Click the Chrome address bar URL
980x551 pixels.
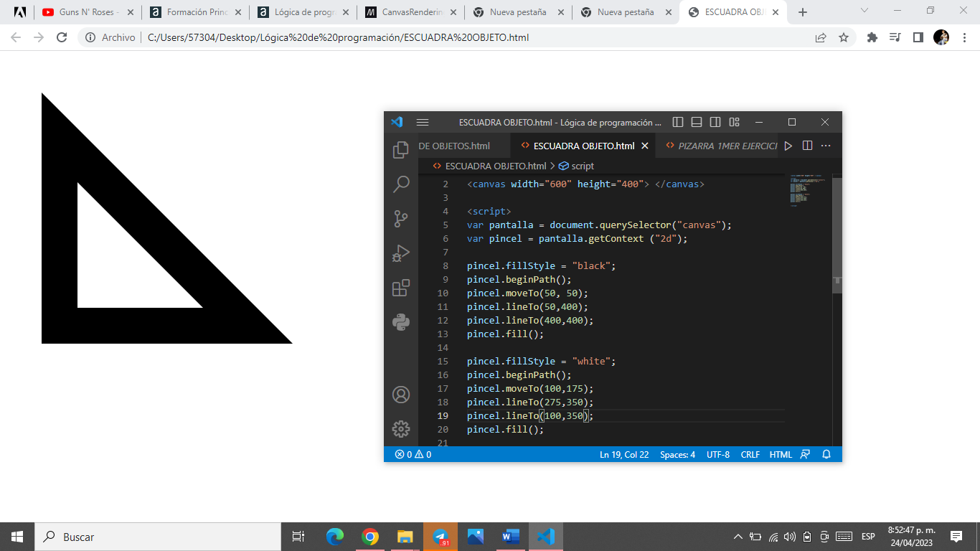click(338, 37)
